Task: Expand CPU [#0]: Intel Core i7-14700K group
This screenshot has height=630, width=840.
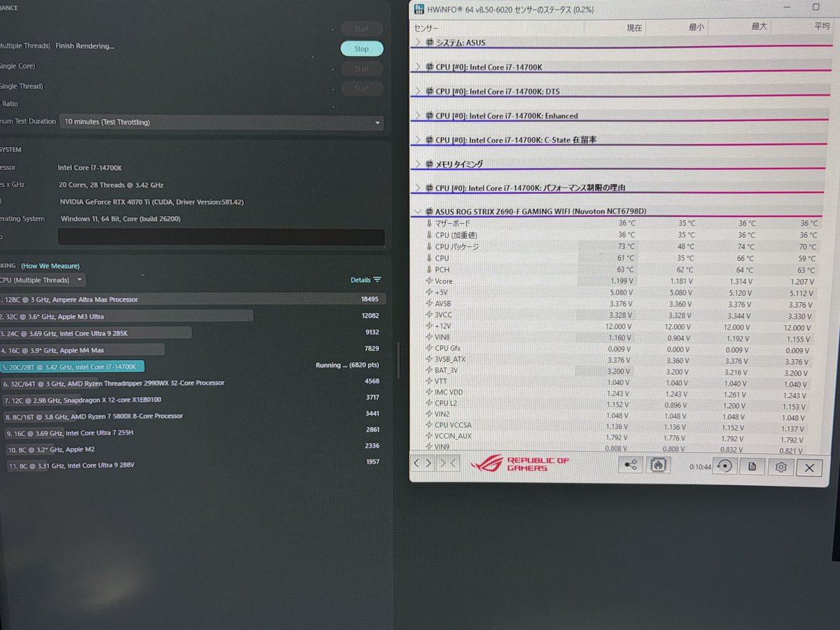Action: 419,67
